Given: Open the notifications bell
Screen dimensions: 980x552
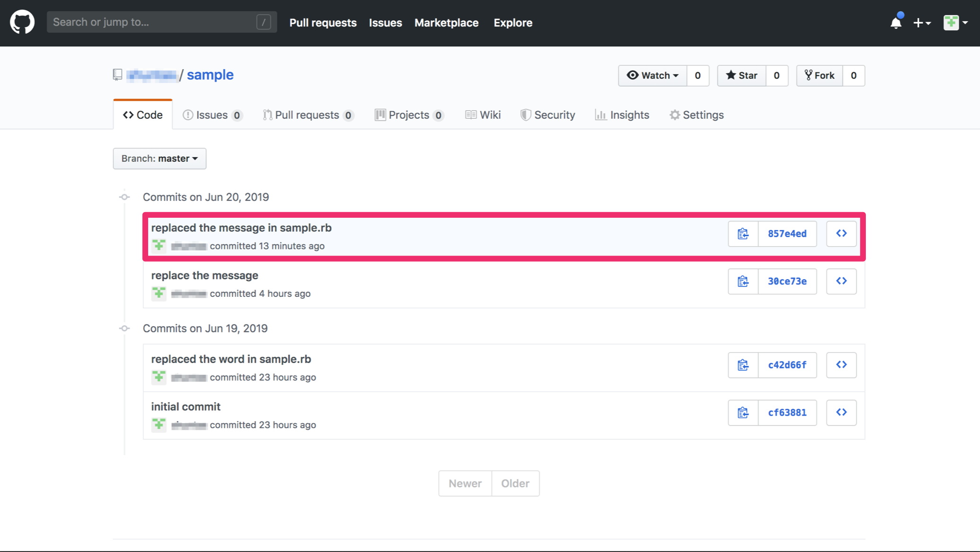Looking at the screenshot, I should 896,23.
